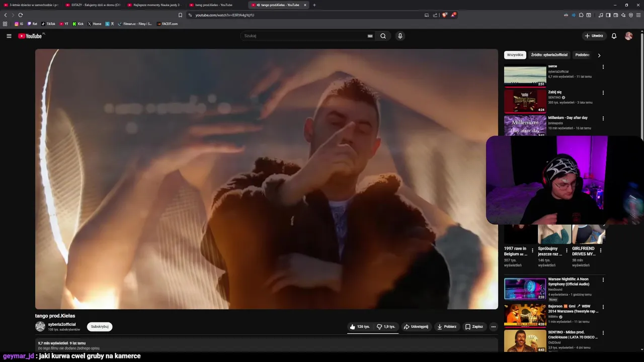
Task: Select the 'Wszystkie' filter chip
Action: coord(515,55)
